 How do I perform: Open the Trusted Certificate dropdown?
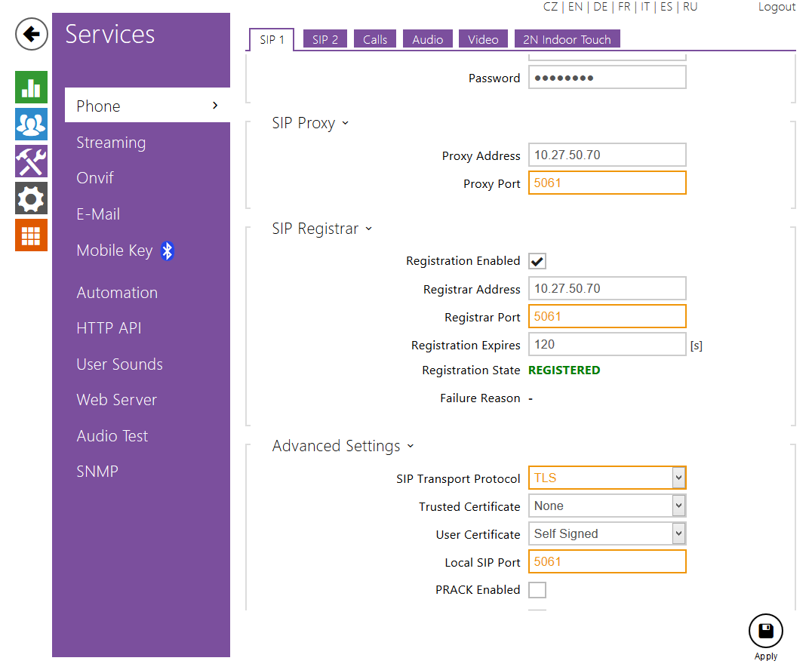pos(607,506)
